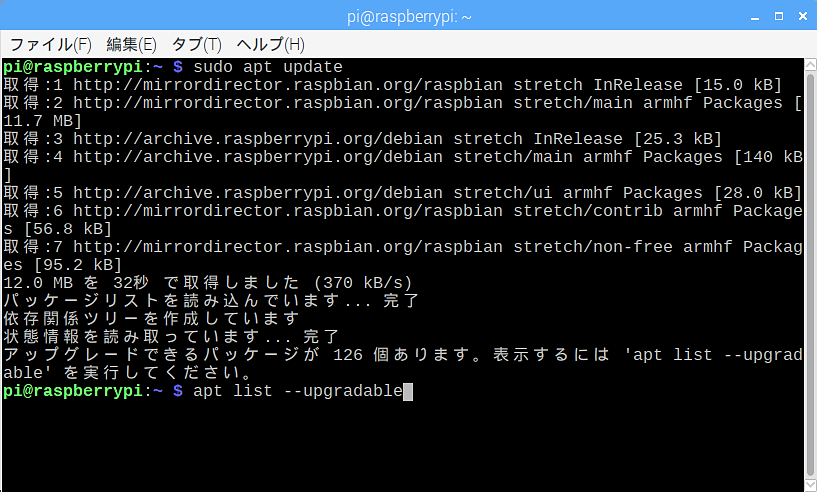Click the text "able' を実行してください。"
Viewport: 817px width, 492px height.
[x=128, y=373]
